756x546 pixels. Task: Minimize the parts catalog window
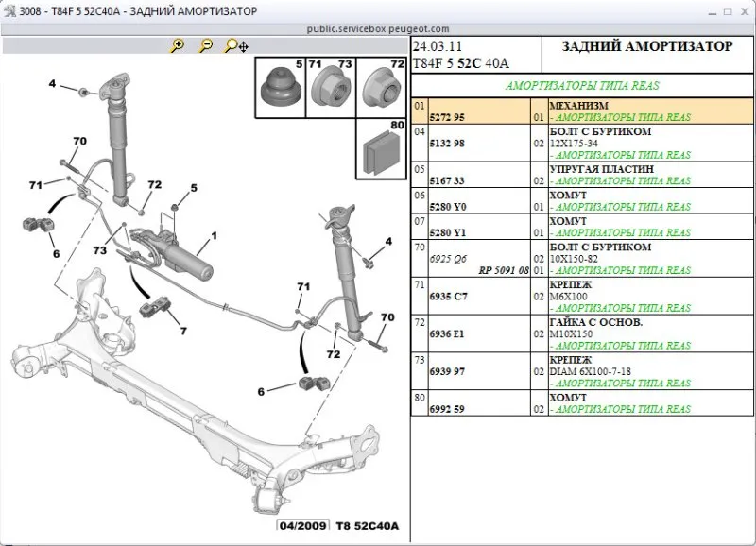[713, 12]
